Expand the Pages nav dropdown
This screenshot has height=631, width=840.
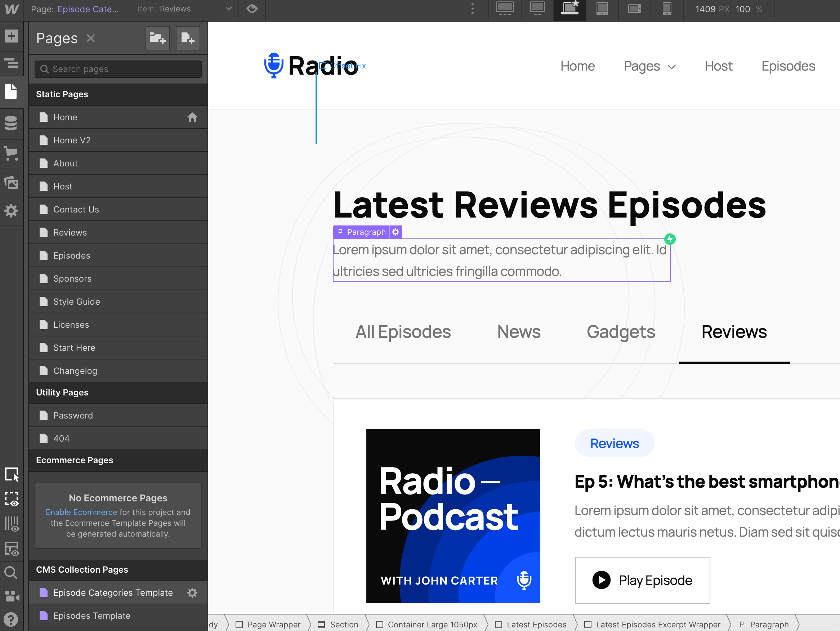click(650, 66)
